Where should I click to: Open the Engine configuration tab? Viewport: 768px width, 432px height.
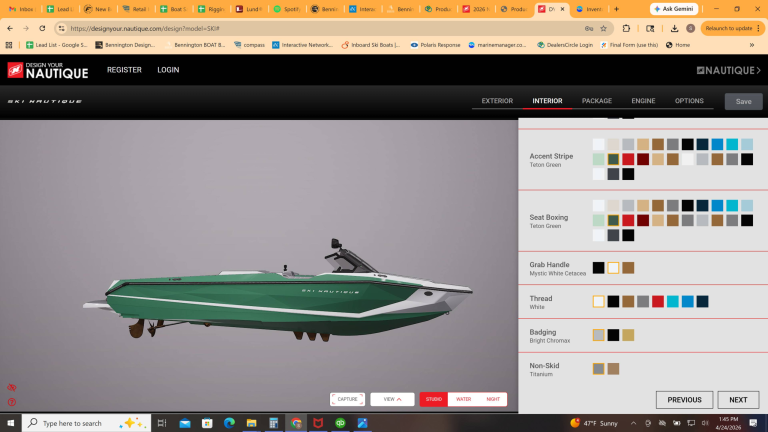(x=643, y=101)
